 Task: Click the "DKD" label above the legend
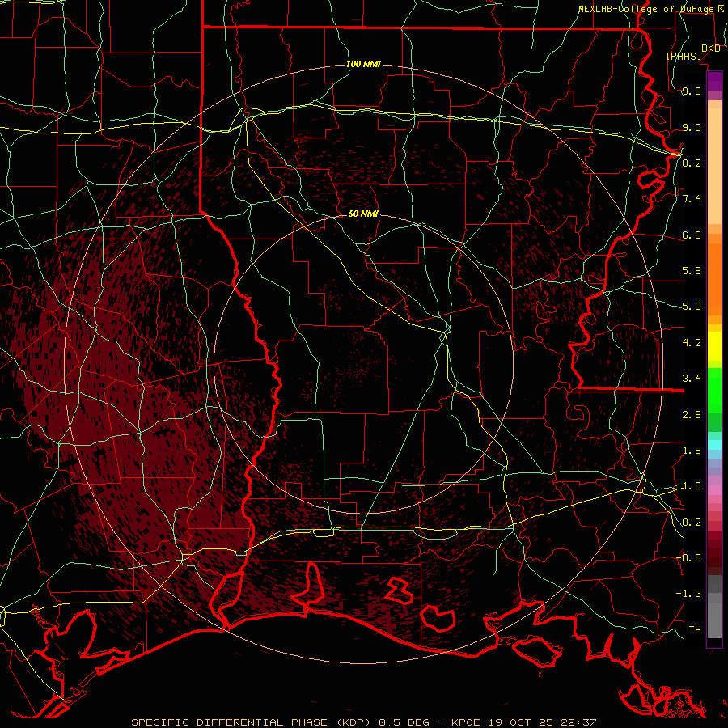point(710,49)
